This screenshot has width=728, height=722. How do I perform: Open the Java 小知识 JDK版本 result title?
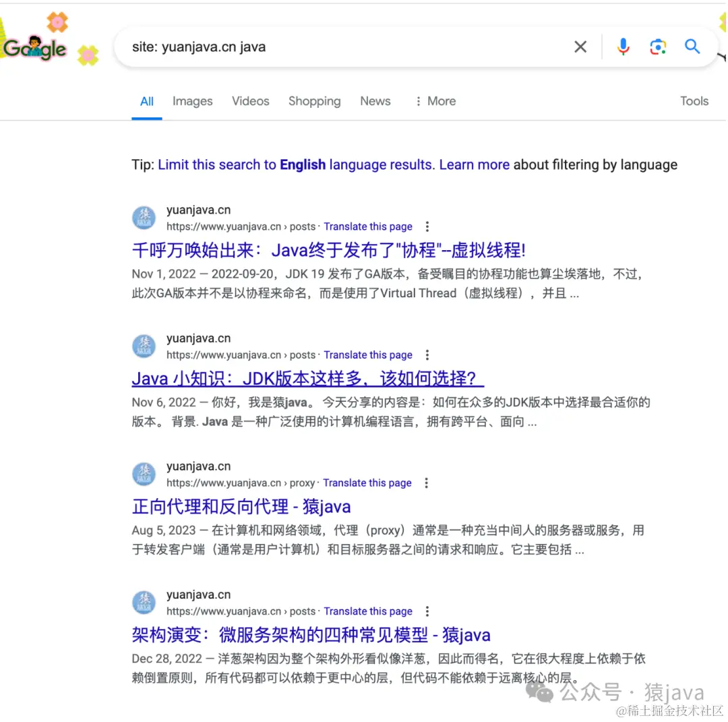308,379
